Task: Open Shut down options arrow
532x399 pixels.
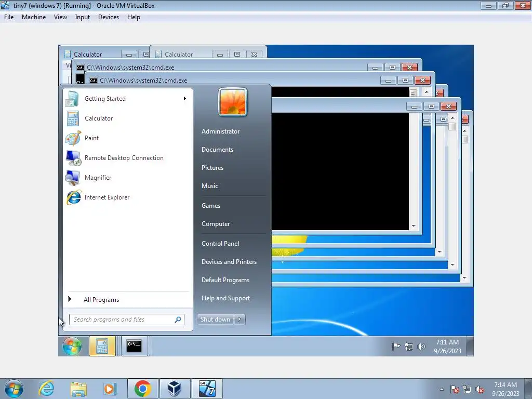Action: (x=240, y=320)
